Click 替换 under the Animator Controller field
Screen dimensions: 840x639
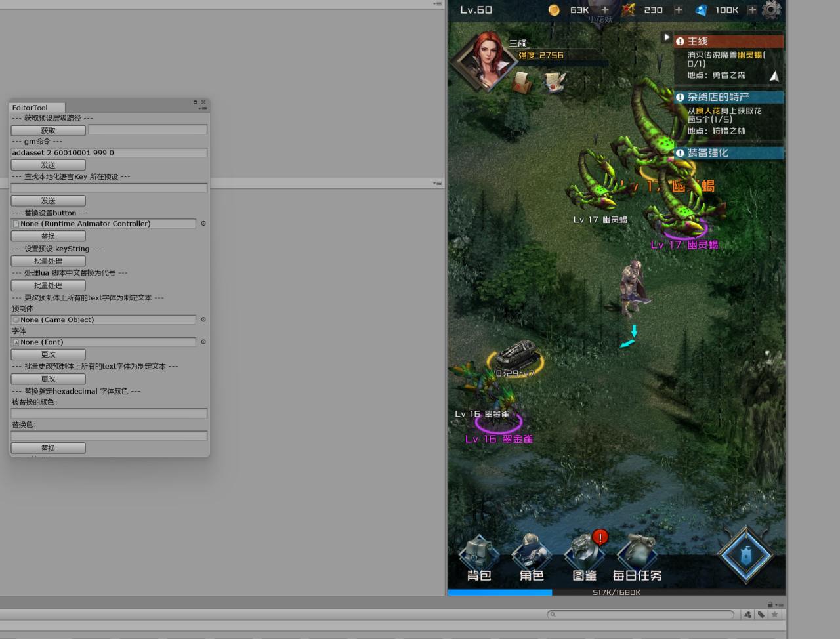(x=48, y=236)
